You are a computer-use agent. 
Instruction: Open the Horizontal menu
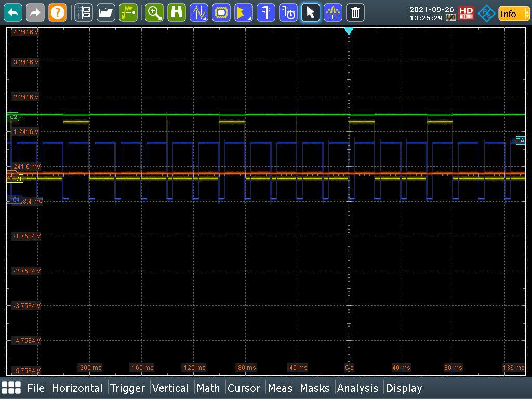pyautogui.click(x=77, y=388)
